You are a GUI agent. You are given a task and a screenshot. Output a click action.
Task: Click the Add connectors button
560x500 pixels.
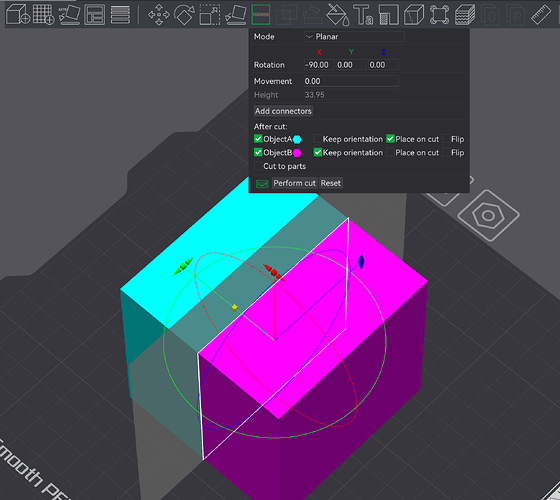coord(283,111)
